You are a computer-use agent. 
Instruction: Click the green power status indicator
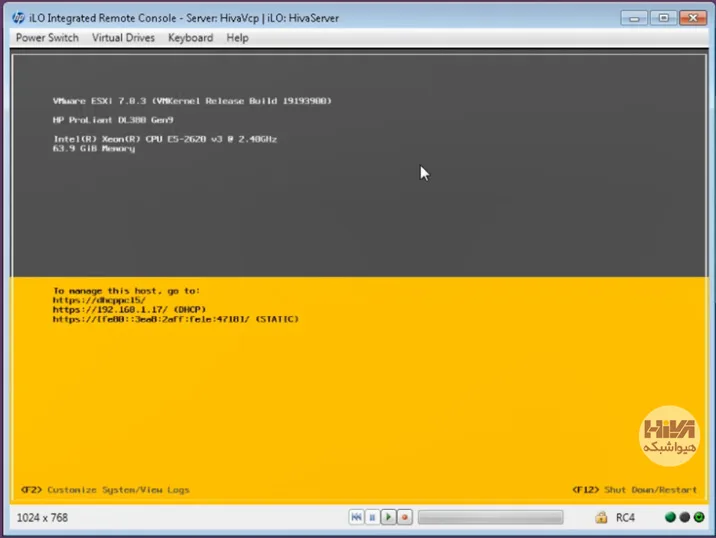point(699,517)
